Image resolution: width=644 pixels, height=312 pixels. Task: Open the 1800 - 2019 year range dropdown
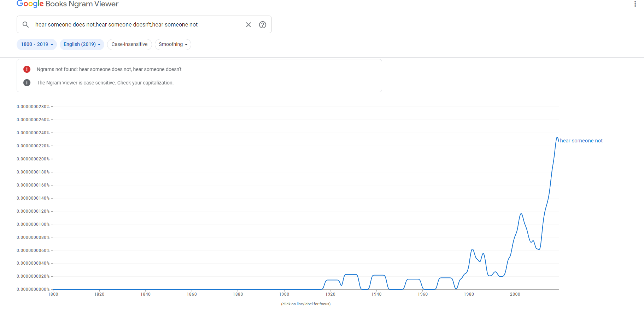click(x=37, y=45)
